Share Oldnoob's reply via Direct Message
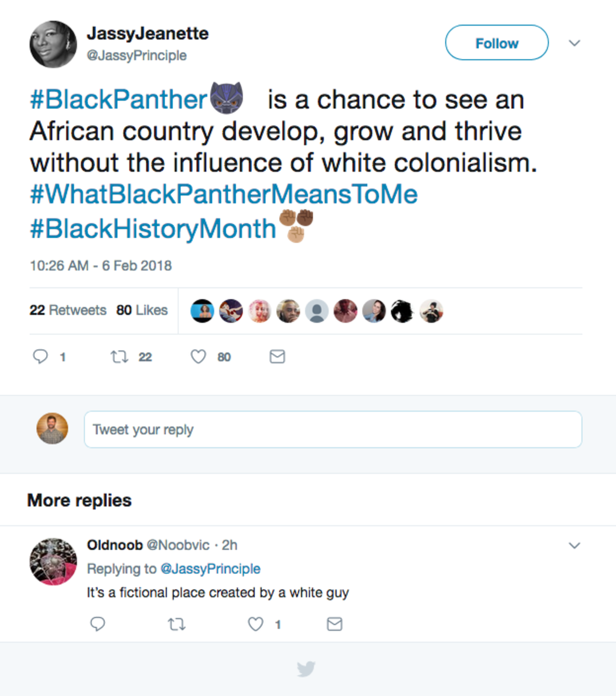Image resolution: width=616 pixels, height=696 pixels. point(334,624)
